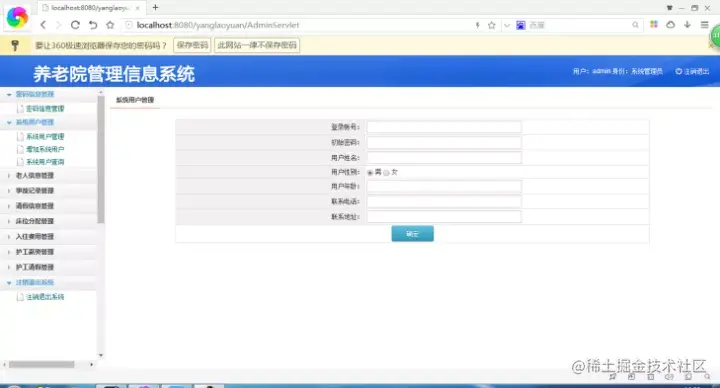Open 系统用户管理 child page in sidebar
Viewport: 720px width, 388px height.
tap(45, 137)
